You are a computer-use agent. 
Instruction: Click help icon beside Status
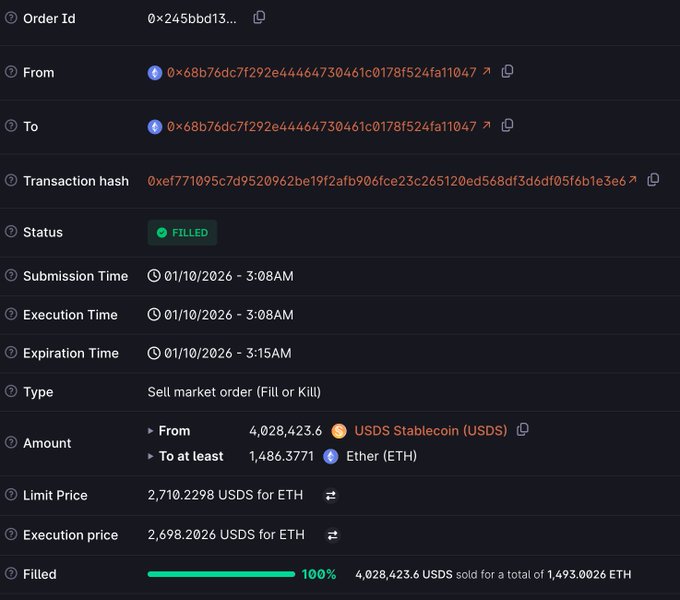(11, 232)
